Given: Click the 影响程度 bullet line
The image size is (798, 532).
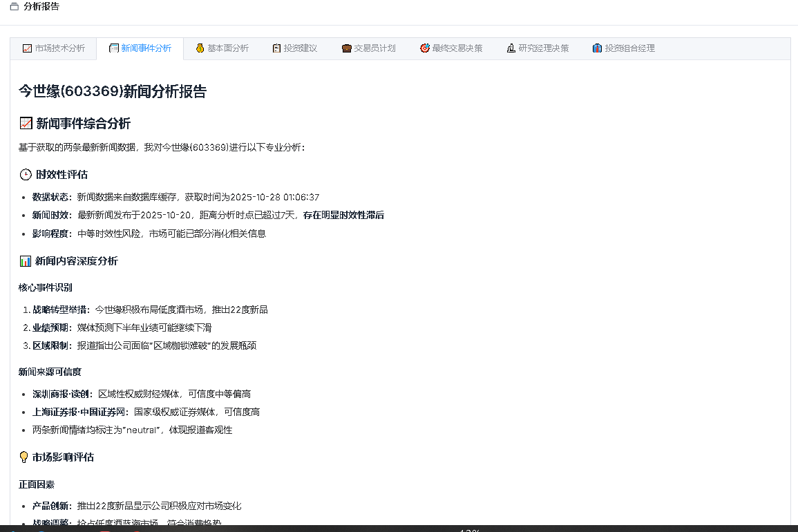Looking at the screenshot, I should click(x=149, y=234).
